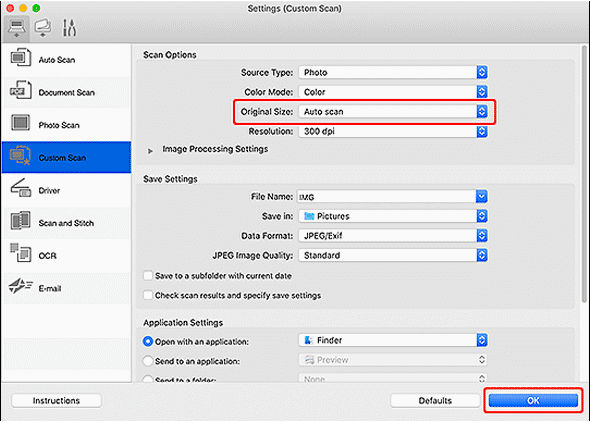Switch to the scan-from-computer settings tab
The image size is (590, 422).
coord(17,29)
